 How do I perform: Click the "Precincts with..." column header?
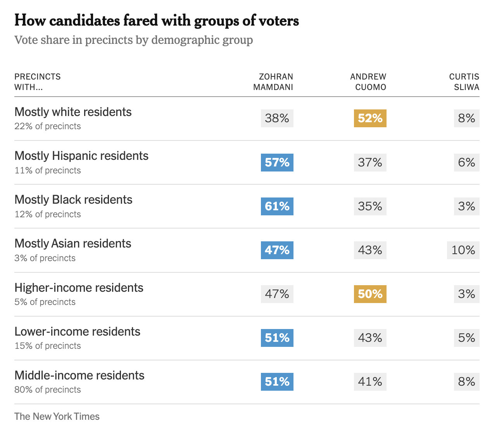(38, 82)
